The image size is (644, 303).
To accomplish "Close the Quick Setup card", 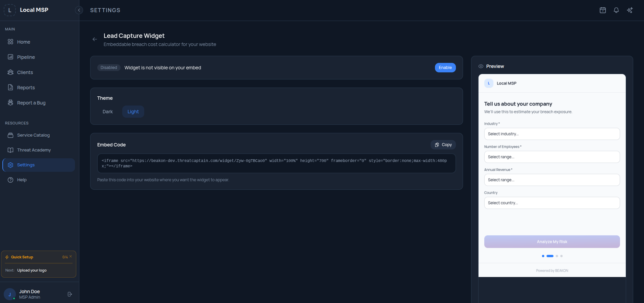I will [71, 256].
